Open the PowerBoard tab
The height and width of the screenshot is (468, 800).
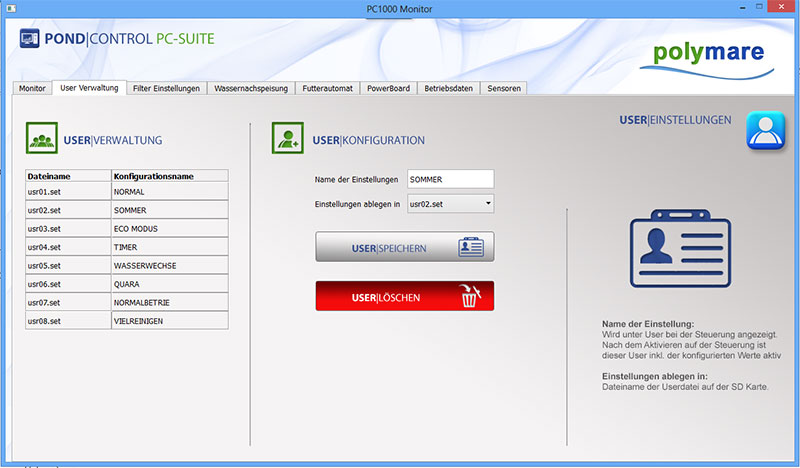[387, 88]
